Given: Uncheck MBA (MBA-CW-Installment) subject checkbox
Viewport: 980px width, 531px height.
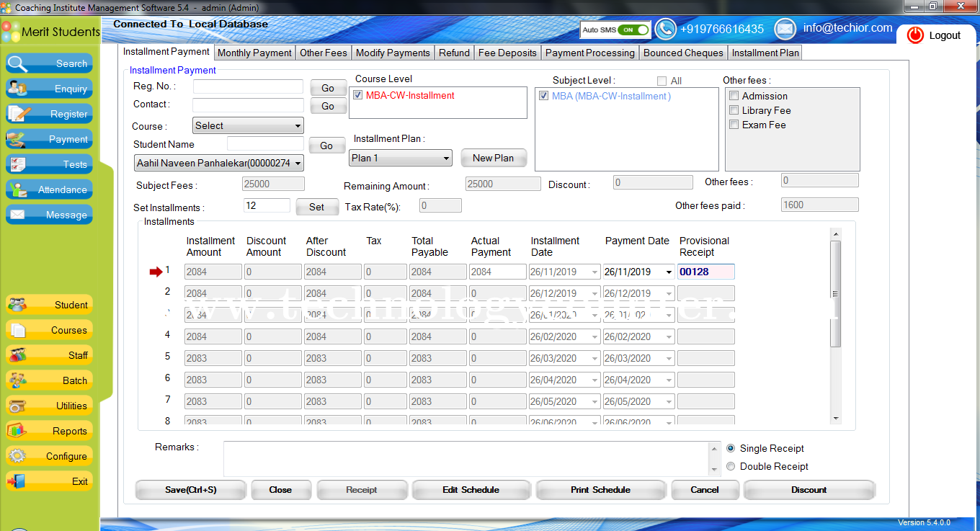Looking at the screenshot, I should pos(544,96).
